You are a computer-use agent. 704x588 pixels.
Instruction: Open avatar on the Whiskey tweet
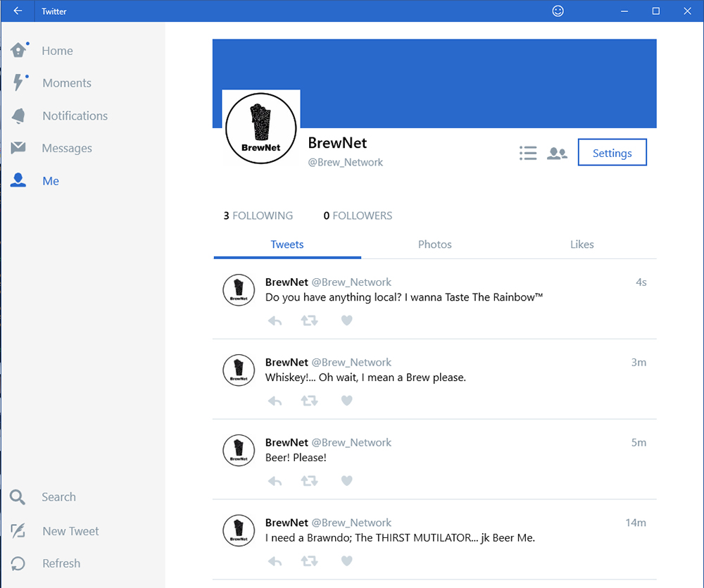click(239, 370)
